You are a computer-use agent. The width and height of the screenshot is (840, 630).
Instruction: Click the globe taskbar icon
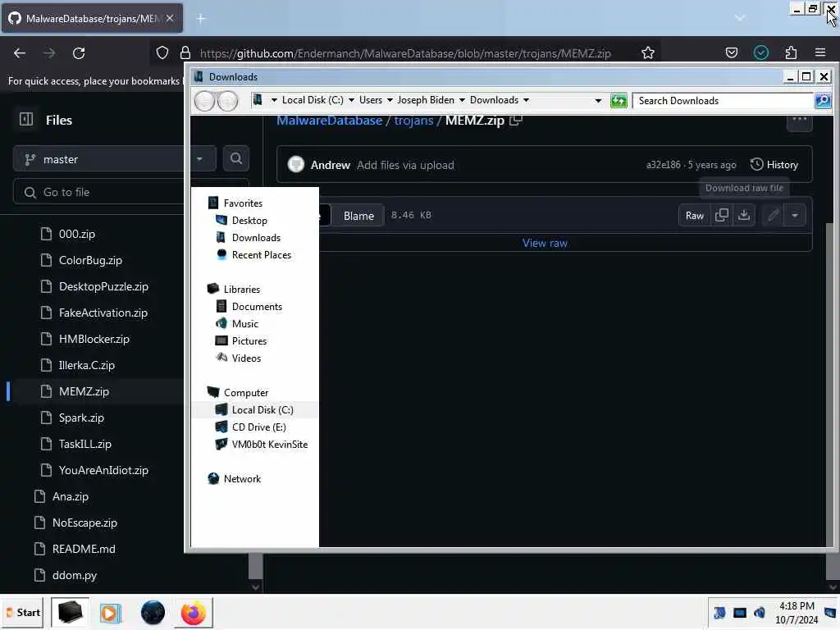click(153, 613)
